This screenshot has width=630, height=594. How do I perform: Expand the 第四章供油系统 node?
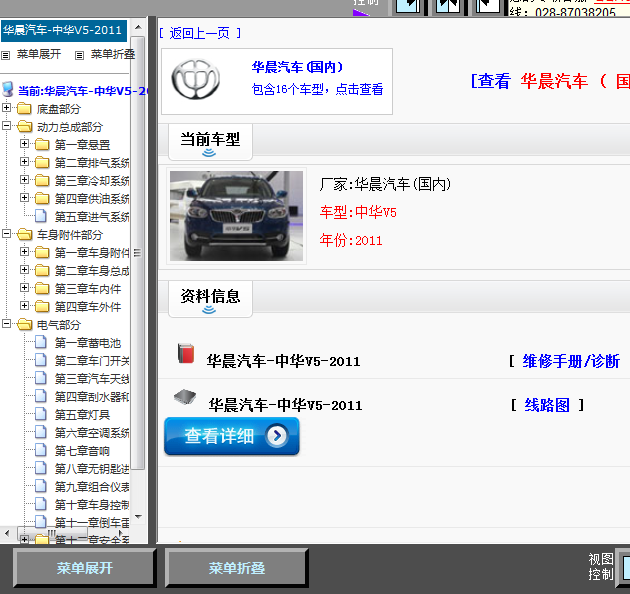(25, 197)
